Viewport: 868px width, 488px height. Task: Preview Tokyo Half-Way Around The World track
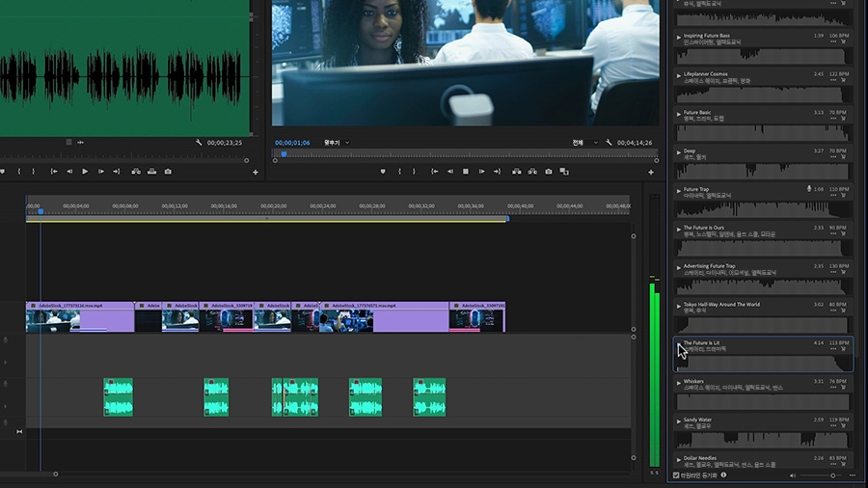point(679,307)
